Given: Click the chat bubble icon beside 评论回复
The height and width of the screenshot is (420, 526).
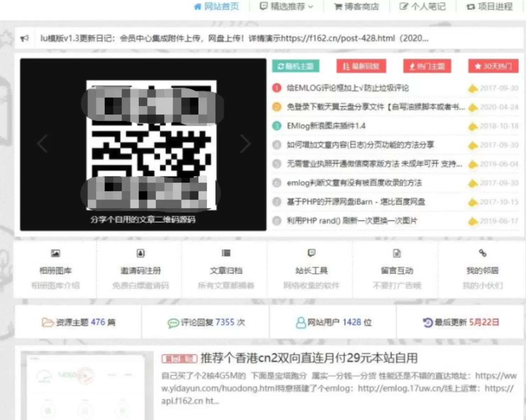Looking at the screenshot, I should click(x=173, y=323).
